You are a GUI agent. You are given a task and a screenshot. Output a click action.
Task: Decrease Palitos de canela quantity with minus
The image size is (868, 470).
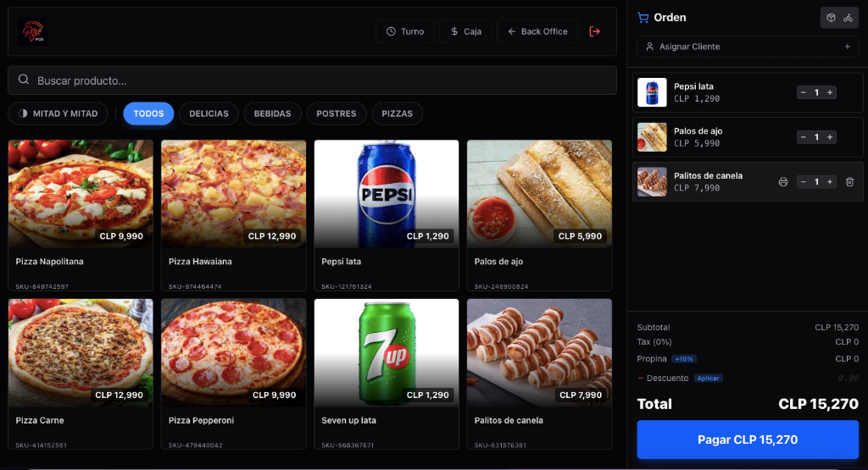coord(804,182)
